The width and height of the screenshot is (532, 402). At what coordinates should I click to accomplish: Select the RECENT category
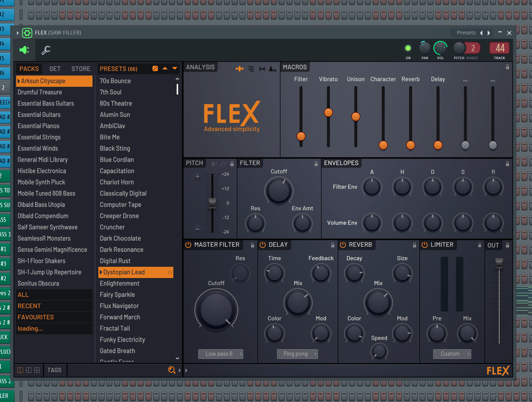54,306
